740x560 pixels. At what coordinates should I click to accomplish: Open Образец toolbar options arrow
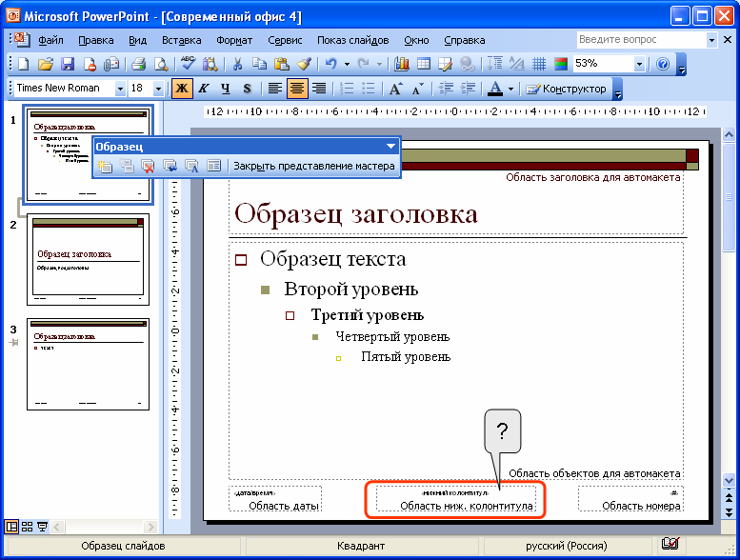(x=390, y=147)
